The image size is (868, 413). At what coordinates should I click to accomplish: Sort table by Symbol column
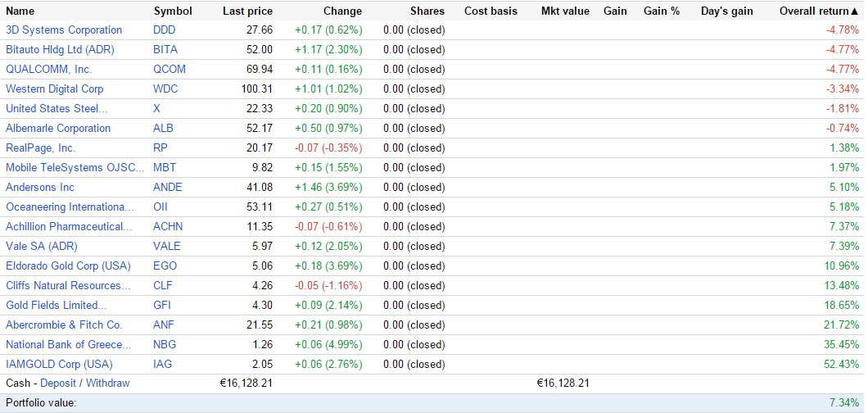click(173, 11)
